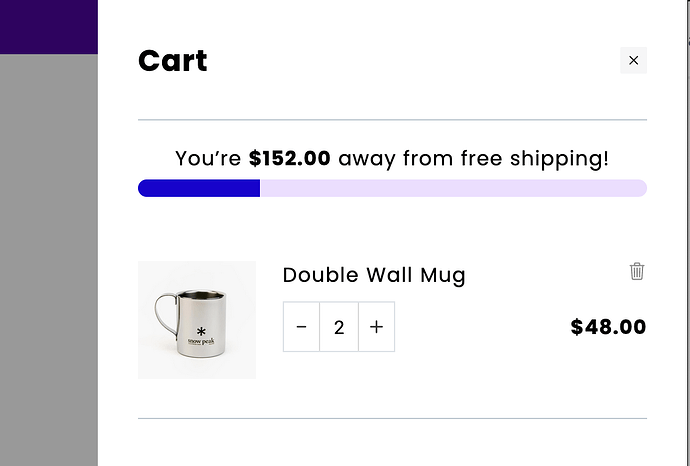The height and width of the screenshot is (466, 690).
Task: Click the $48.00 item price
Action: pyautogui.click(x=608, y=327)
